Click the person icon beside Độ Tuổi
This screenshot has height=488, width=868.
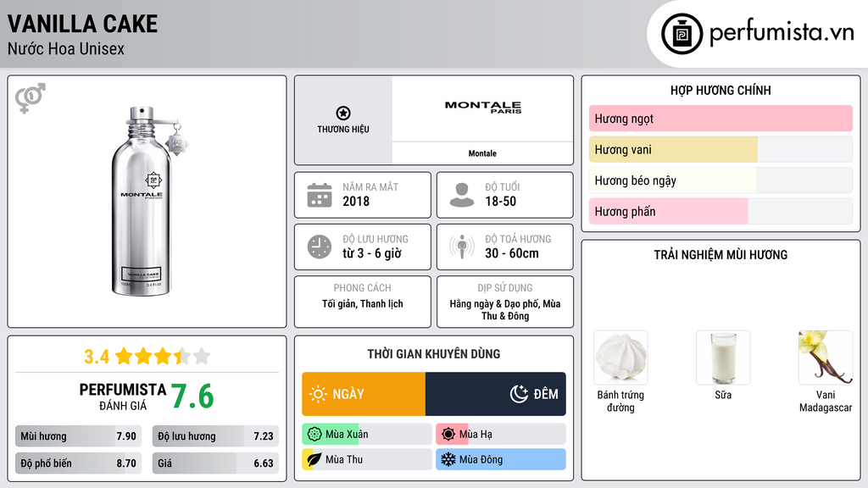pos(461,195)
